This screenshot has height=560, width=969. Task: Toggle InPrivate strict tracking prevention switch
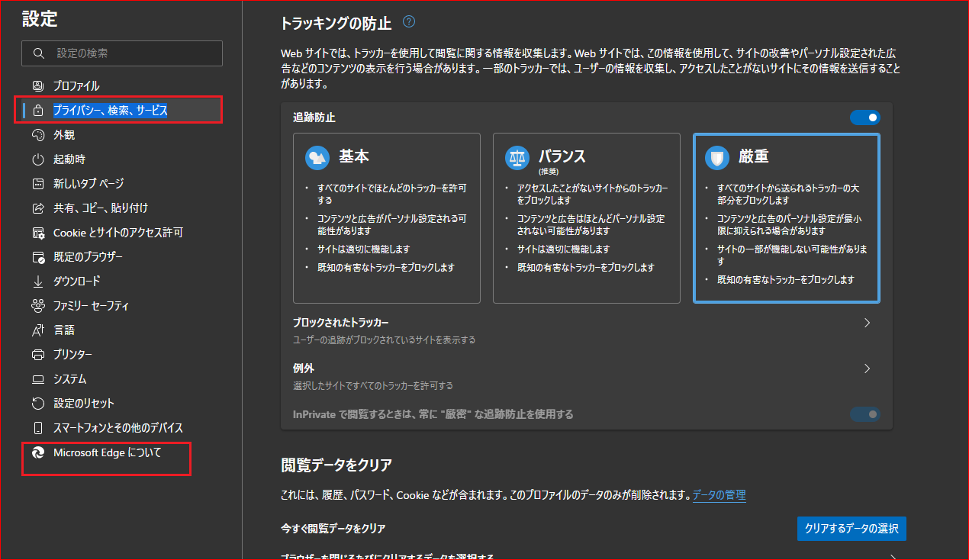(864, 414)
